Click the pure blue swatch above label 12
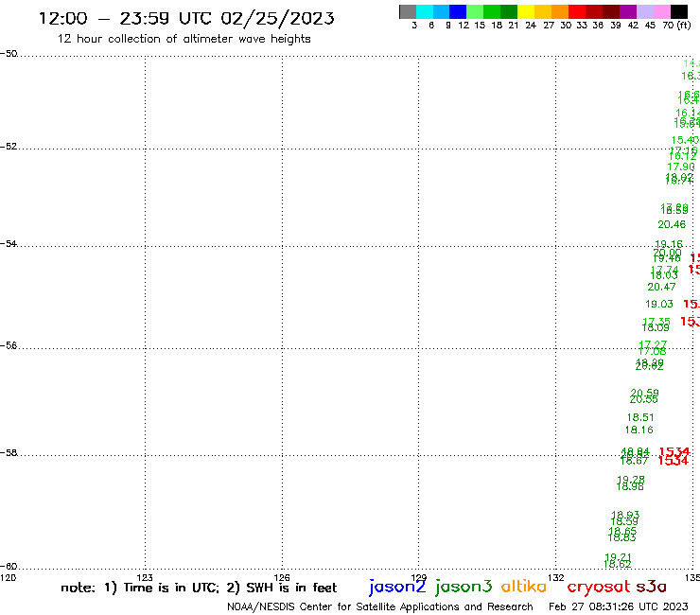This screenshot has height=615, width=700. 458,11
